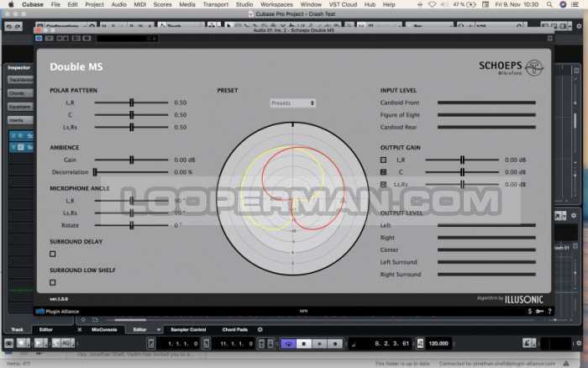The height and width of the screenshot is (368, 588).
Task: Click the tempo value 120.000
Action: click(x=438, y=344)
